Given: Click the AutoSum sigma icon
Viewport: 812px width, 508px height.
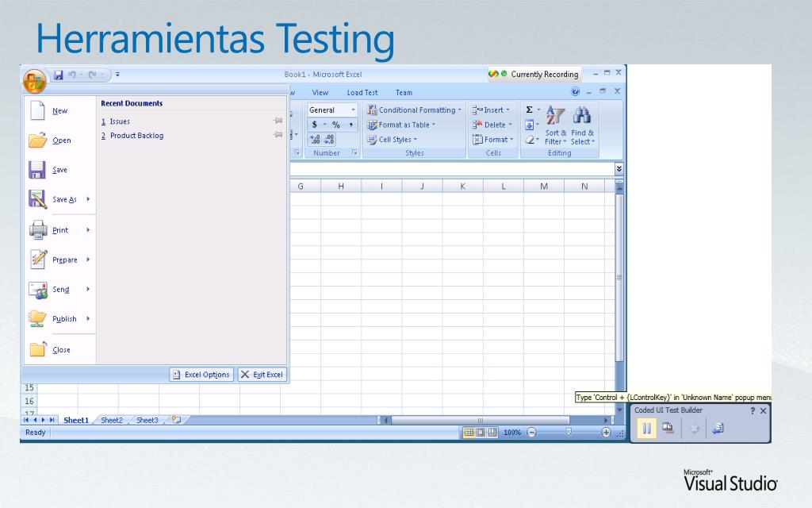Looking at the screenshot, I should [529, 110].
